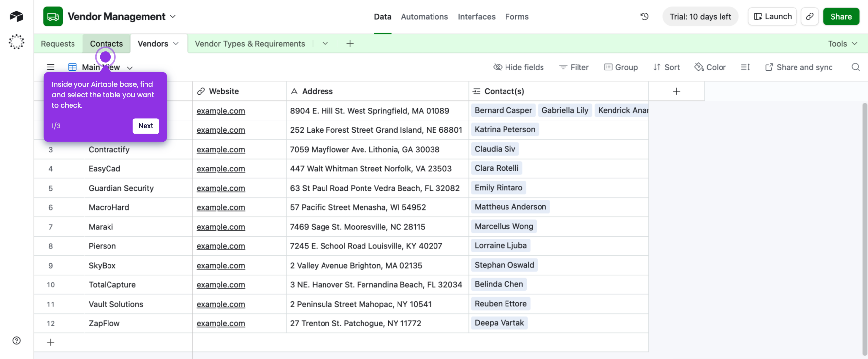The width and height of the screenshot is (868, 359).
Task: Expand the Tools dropdown
Action: pyautogui.click(x=842, y=43)
